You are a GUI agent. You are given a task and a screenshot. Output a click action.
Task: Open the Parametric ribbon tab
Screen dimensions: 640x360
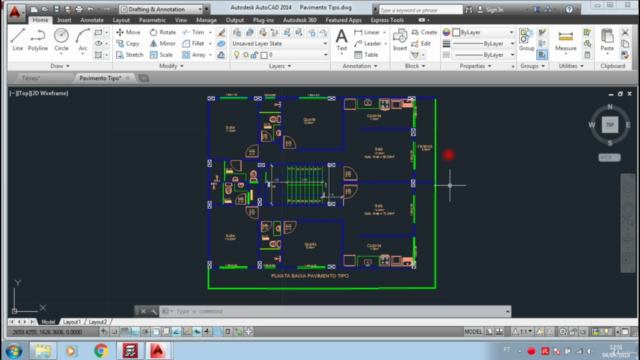tap(152, 20)
